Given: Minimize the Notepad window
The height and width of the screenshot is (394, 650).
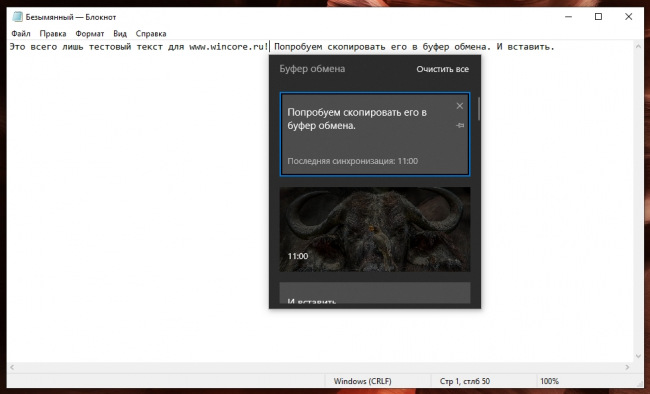Looking at the screenshot, I should 568,17.
